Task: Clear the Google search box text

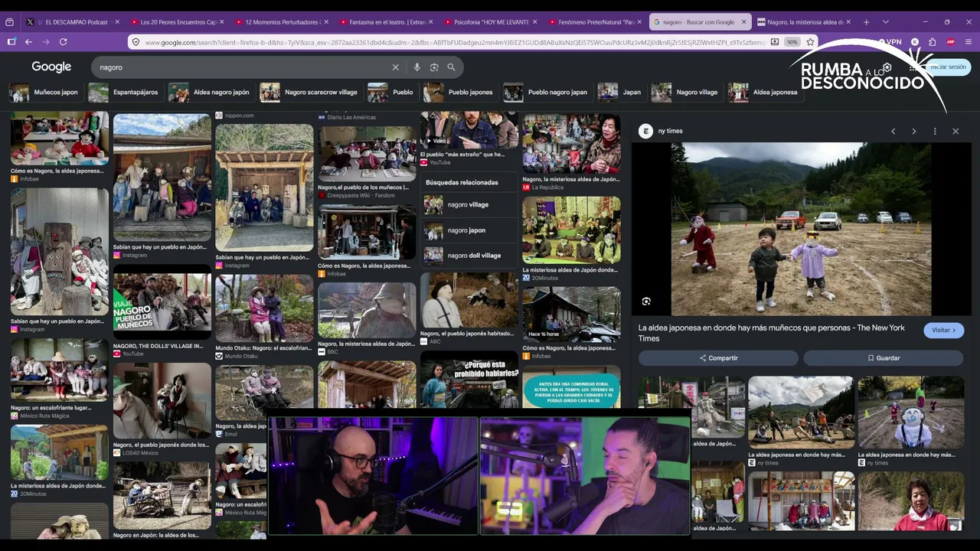Action: point(396,67)
